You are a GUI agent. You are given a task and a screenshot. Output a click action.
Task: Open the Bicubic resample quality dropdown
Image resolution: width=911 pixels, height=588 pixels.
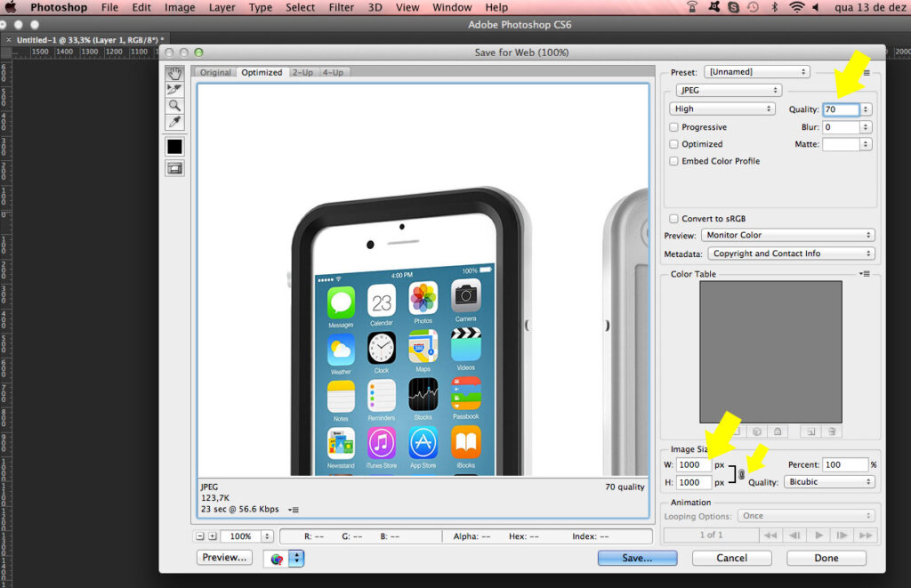(829, 481)
